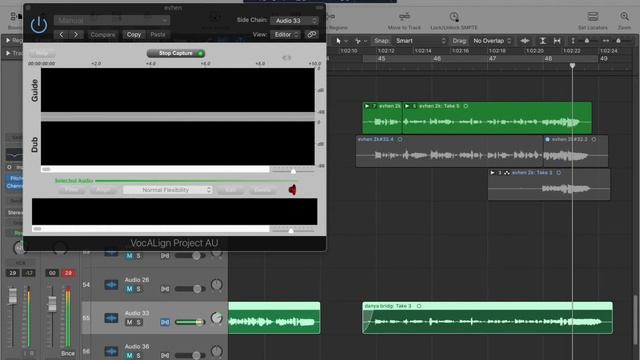The image size is (640, 360).
Task: Click the Set Locators toolbar icon
Action: pyautogui.click(x=593, y=17)
